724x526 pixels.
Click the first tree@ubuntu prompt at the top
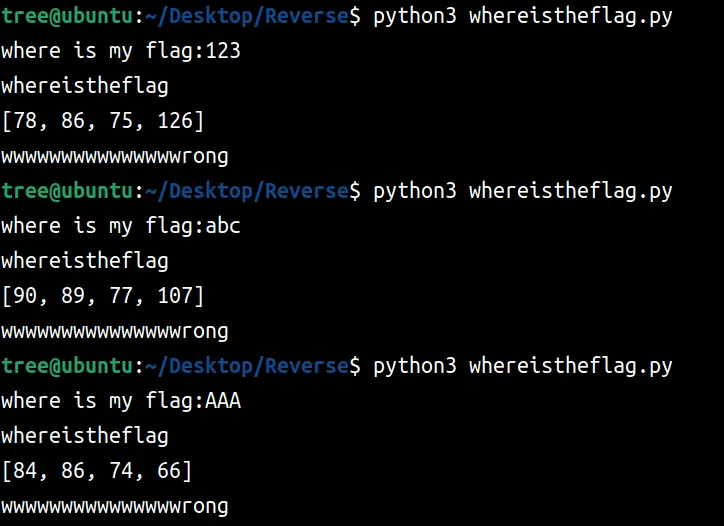(66, 16)
